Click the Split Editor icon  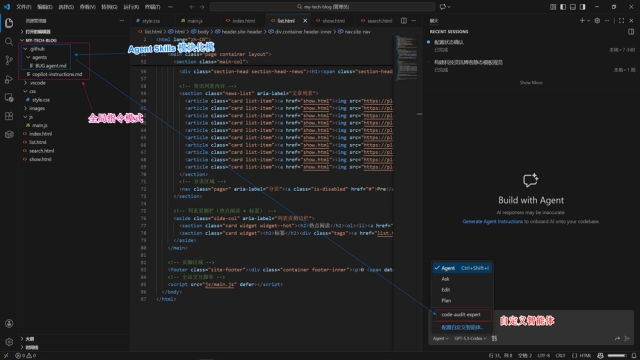point(404,20)
